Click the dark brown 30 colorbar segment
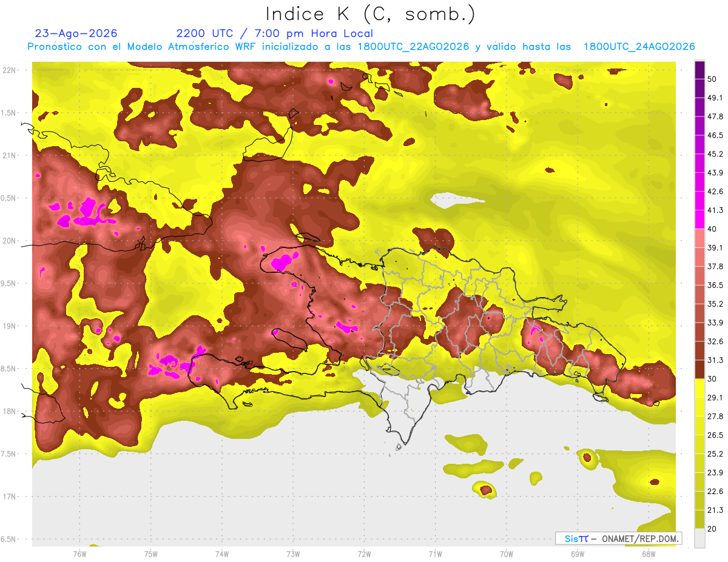The height and width of the screenshot is (562, 728). point(699,369)
